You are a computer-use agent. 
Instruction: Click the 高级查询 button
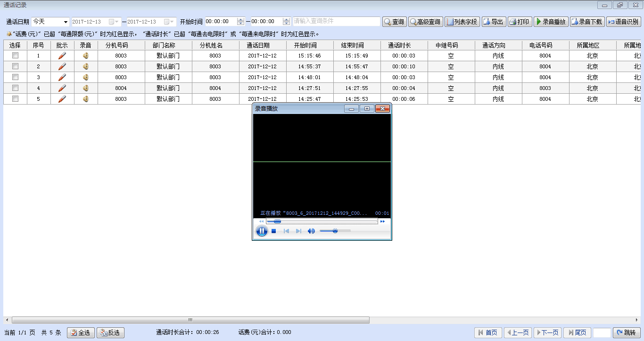(x=425, y=22)
